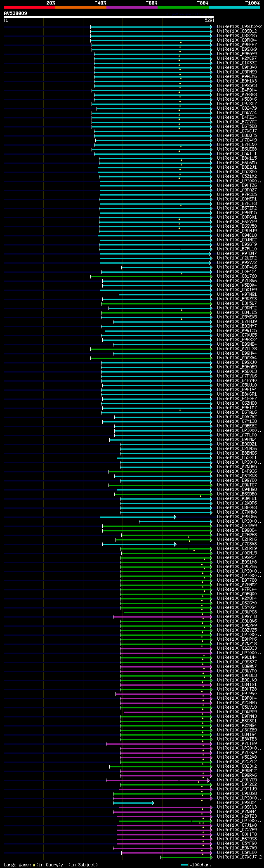Screen dimensions: 264x868
Task: Click the label UniRef100_C7J1A8
Action: (x=237, y=826)
